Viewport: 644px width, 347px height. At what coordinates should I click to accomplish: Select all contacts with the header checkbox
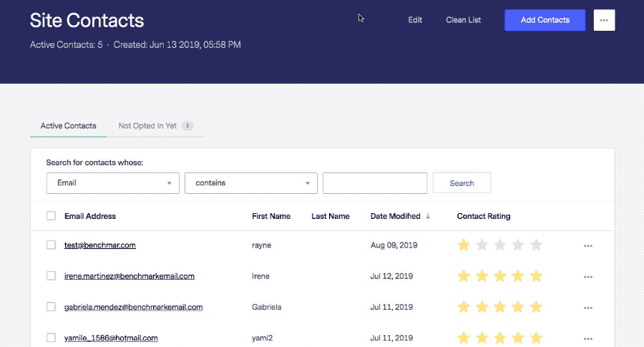[51, 216]
